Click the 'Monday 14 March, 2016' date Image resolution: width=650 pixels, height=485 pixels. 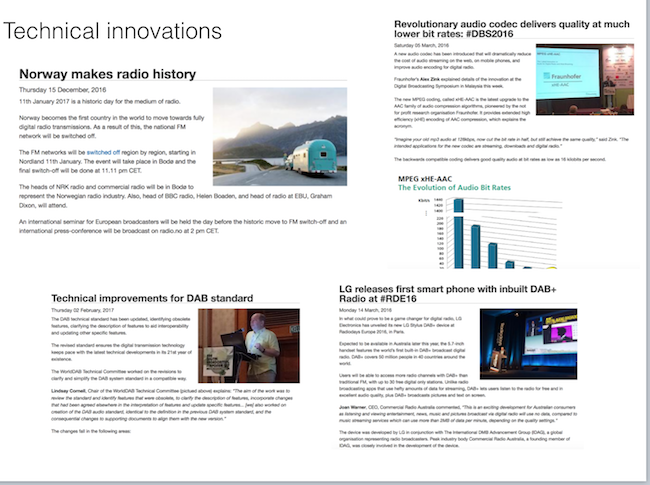click(365, 310)
